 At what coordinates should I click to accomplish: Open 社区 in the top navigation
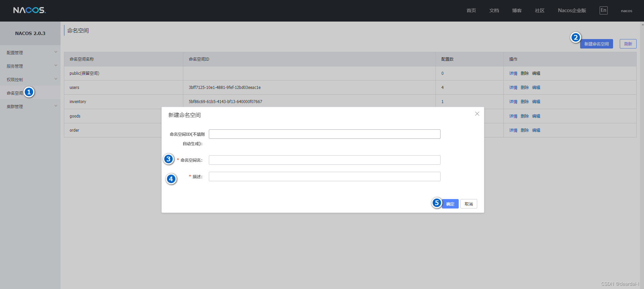tap(540, 10)
